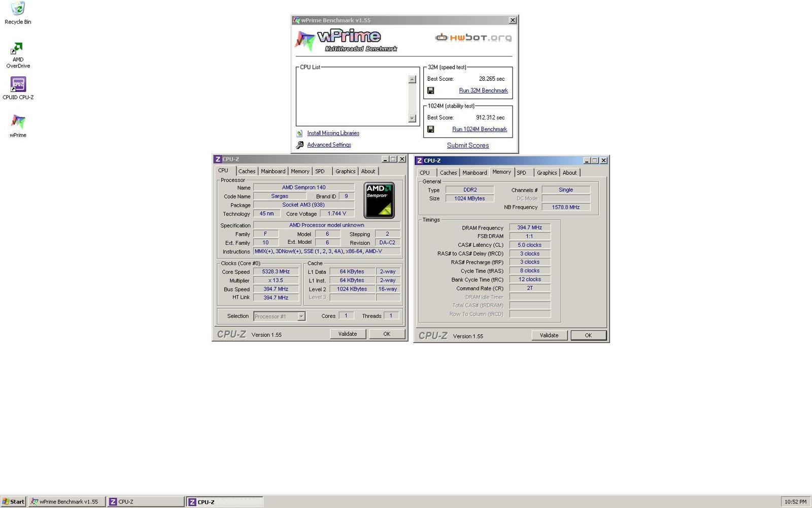Click the wPrime logo in the benchmark window
Viewport: 812px width, 508px height.
click(346, 41)
